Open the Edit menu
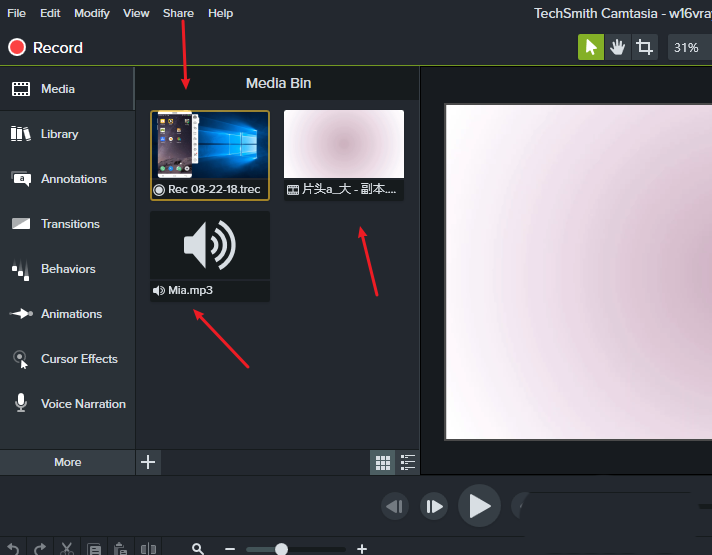The image size is (712, 555). pos(50,13)
